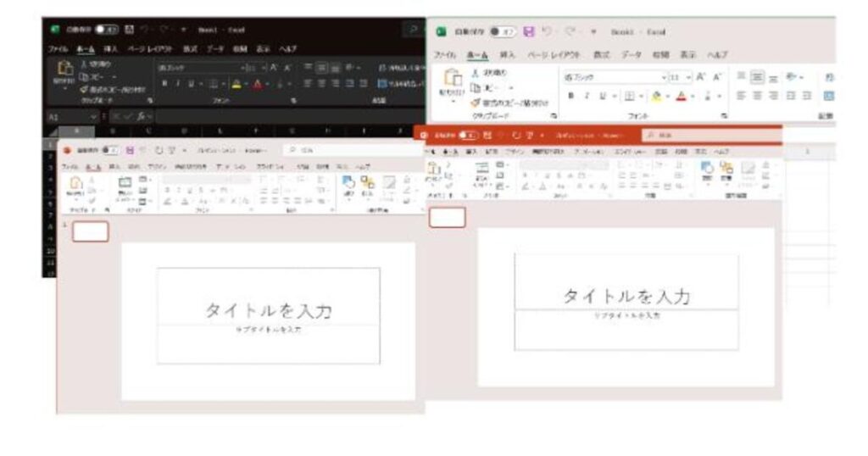The width and height of the screenshot is (868, 456).
Task: Click Format Painter in light Excel ribbon
Action: coord(509,103)
